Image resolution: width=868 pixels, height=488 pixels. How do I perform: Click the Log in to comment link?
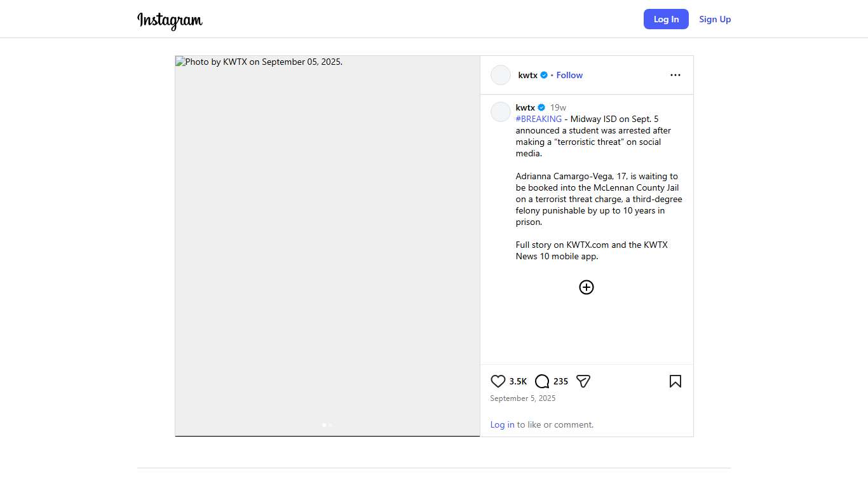502,424
